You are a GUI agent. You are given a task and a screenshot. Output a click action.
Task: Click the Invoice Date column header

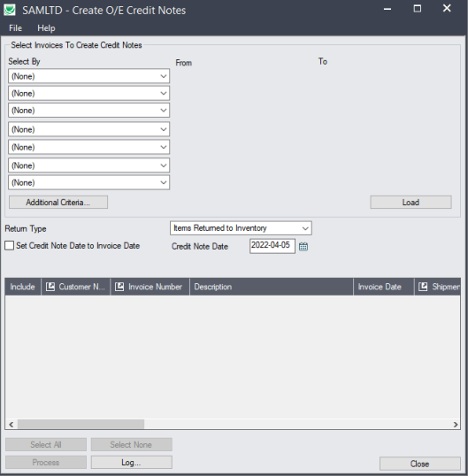tap(384, 287)
